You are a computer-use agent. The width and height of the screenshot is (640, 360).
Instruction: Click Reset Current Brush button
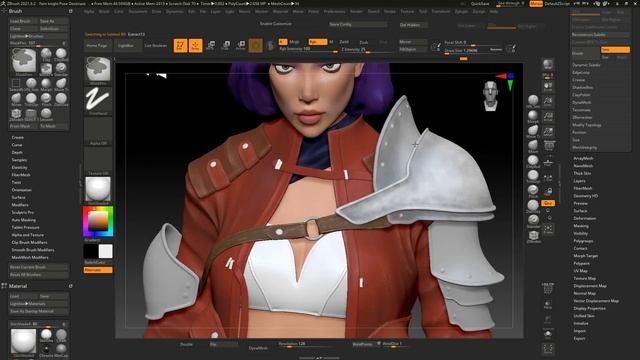pos(39,267)
